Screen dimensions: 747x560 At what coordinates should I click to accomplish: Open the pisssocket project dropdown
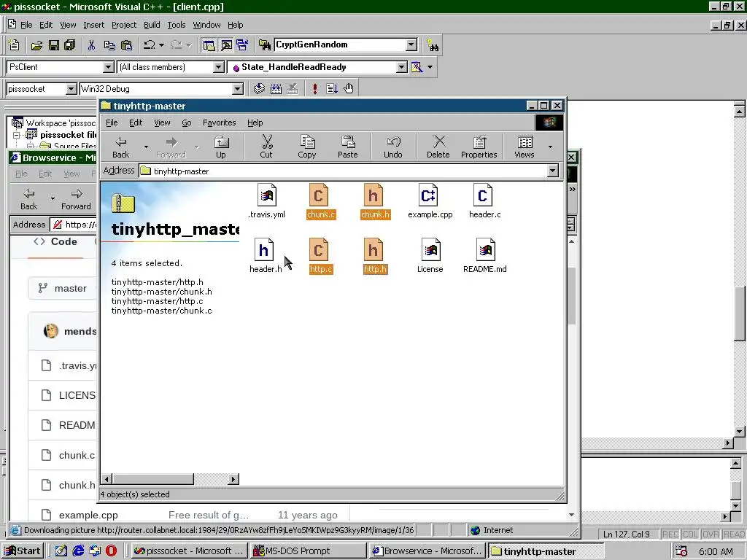tap(71, 89)
